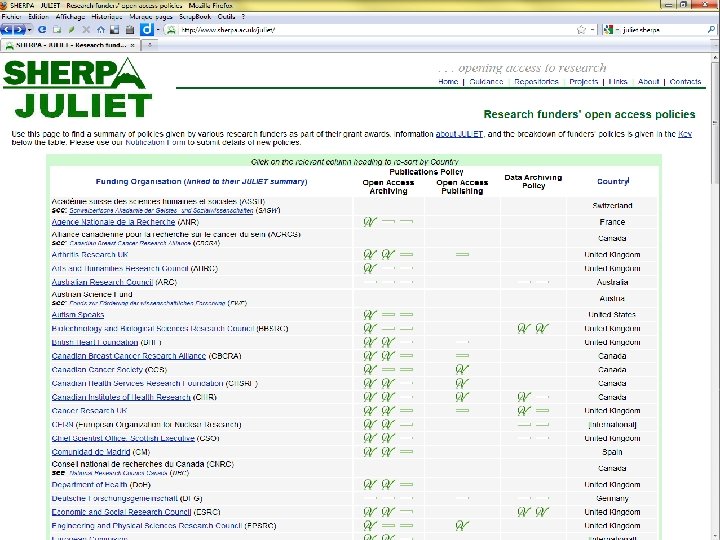
Task: Open the Outils menu
Action: click(x=226, y=17)
